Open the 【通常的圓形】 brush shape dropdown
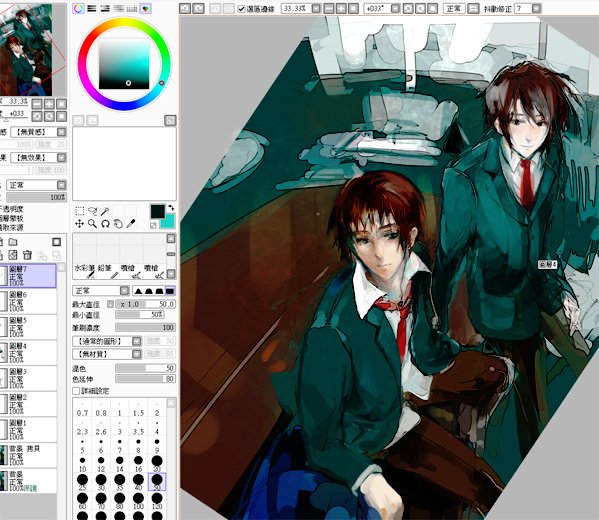The width and height of the screenshot is (599, 520). (107, 341)
